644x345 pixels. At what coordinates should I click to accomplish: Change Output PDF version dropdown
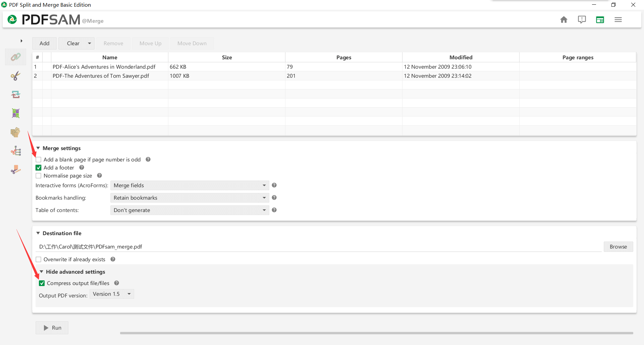pos(112,294)
